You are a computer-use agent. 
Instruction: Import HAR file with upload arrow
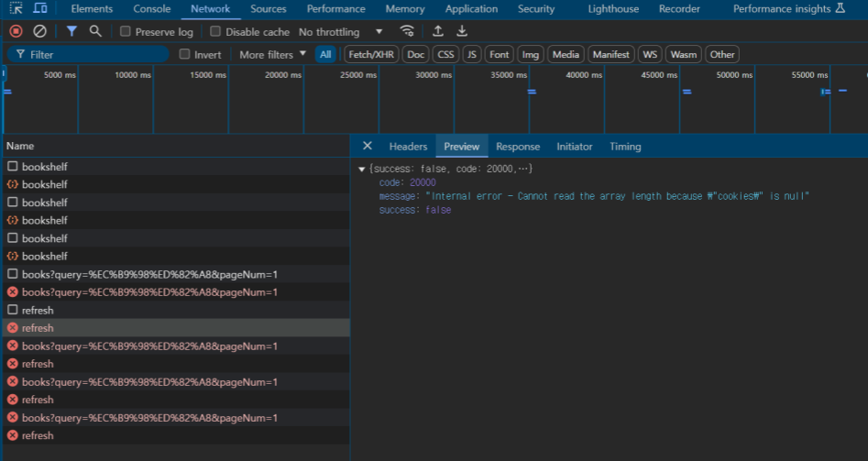click(x=438, y=31)
